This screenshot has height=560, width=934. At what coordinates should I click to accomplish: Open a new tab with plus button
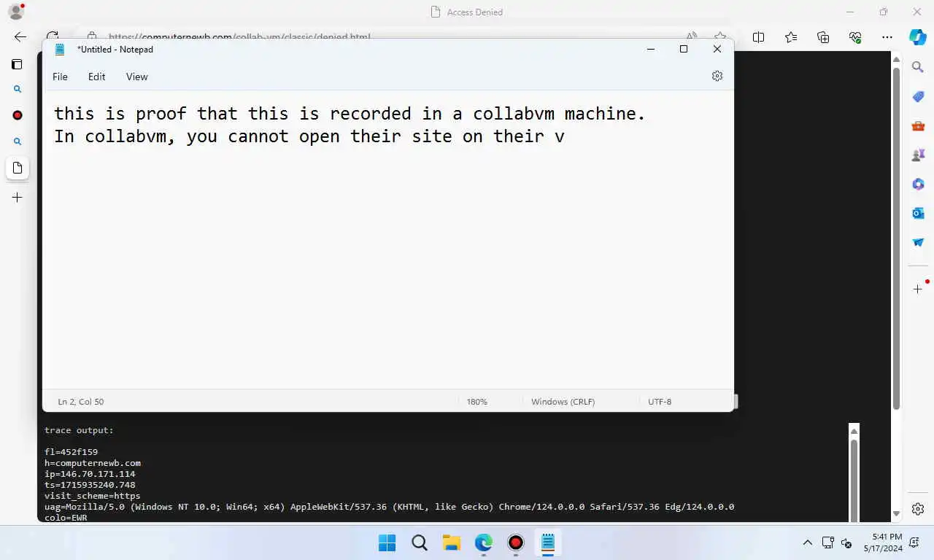point(18,198)
